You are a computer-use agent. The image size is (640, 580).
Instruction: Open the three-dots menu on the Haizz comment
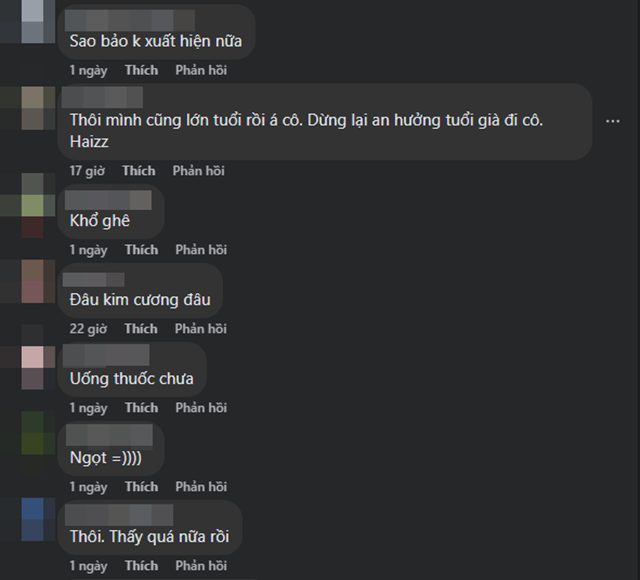[613, 121]
